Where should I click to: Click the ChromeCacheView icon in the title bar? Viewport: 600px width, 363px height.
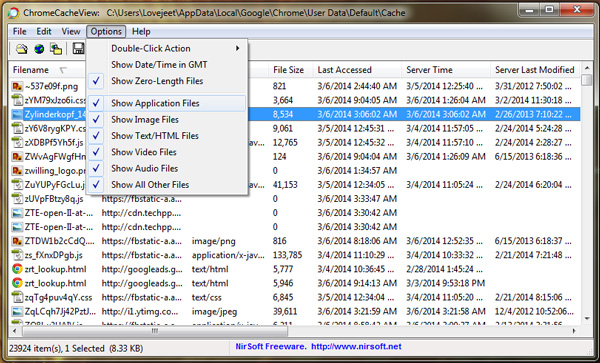pyautogui.click(x=13, y=13)
